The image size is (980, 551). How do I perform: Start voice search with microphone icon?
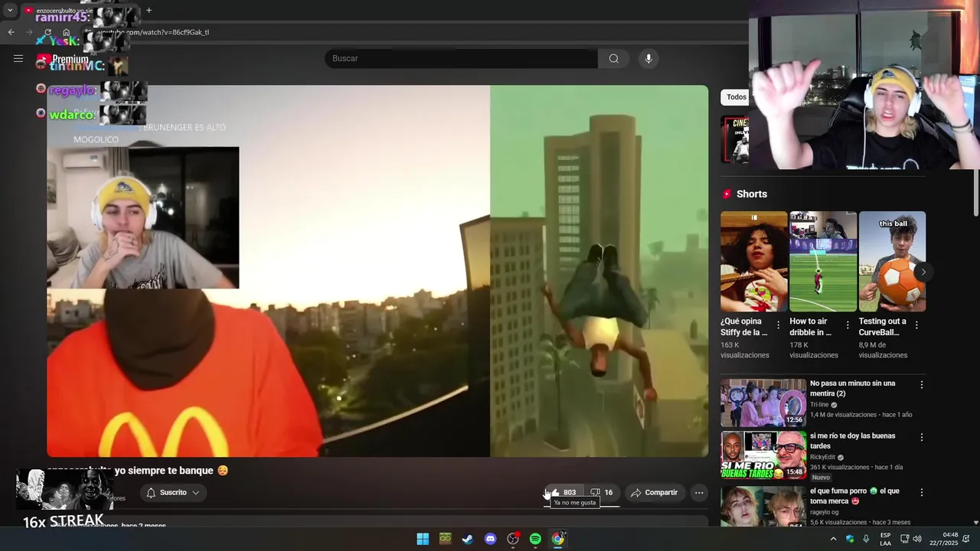pyautogui.click(x=648, y=59)
